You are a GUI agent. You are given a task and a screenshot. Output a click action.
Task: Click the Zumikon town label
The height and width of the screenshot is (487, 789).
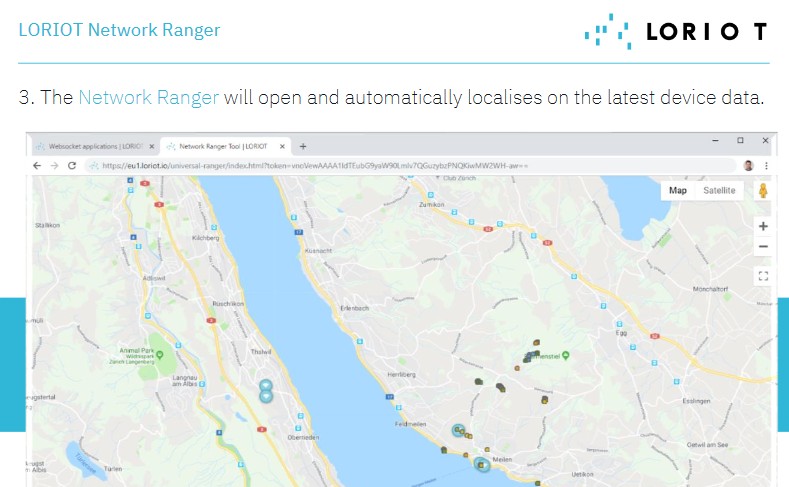point(431,204)
